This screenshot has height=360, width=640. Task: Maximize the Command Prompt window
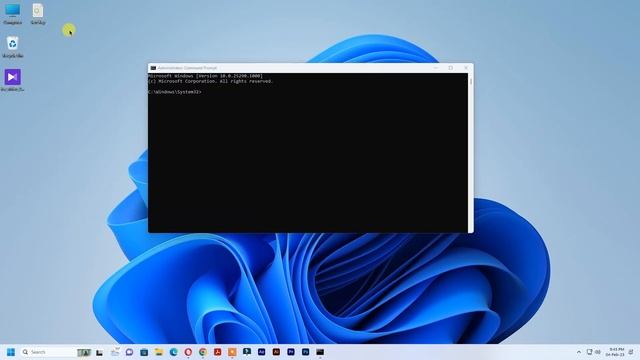[451, 68]
